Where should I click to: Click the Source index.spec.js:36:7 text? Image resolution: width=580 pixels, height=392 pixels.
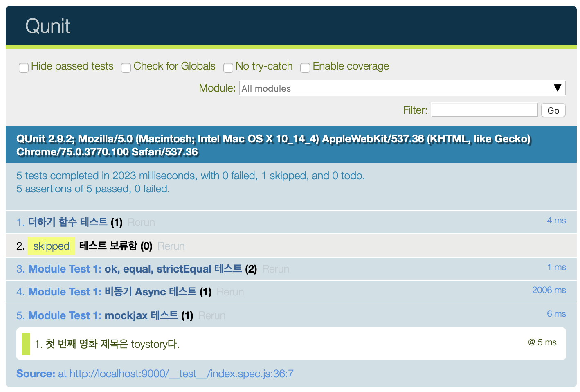tap(155, 374)
